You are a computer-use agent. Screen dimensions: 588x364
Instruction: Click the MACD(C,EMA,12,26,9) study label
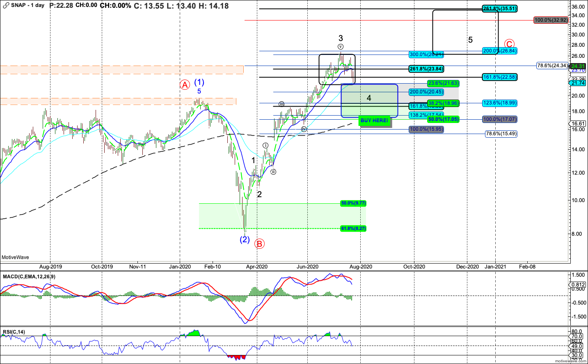(x=29, y=277)
